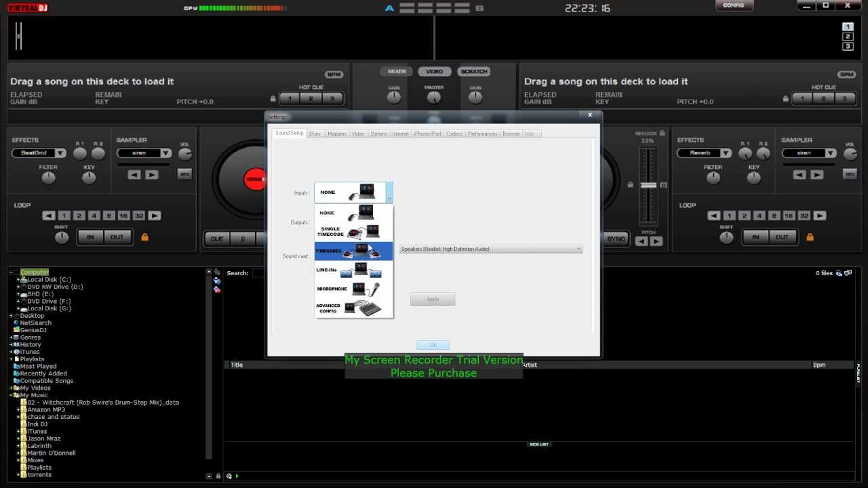868x488 pixels.
Task: Set 16-beat loop on left deck
Action: tap(123, 216)
